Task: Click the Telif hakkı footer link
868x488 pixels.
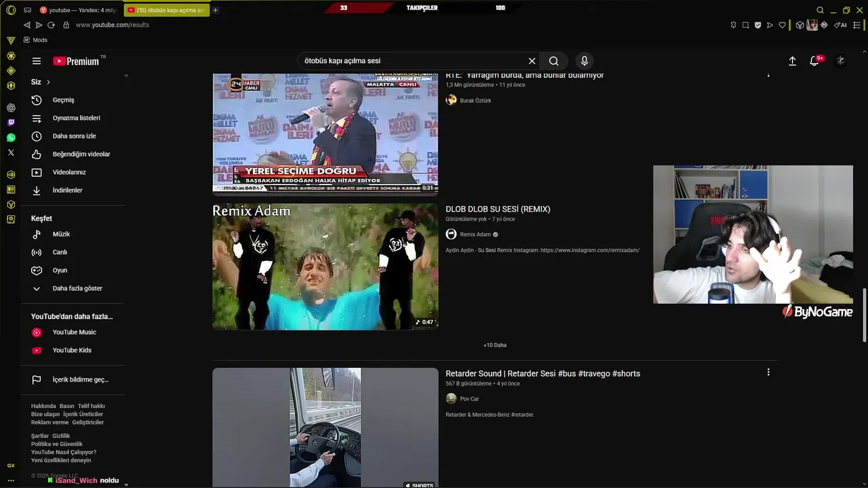Action: pyautogui.click(x=92, y=406)
